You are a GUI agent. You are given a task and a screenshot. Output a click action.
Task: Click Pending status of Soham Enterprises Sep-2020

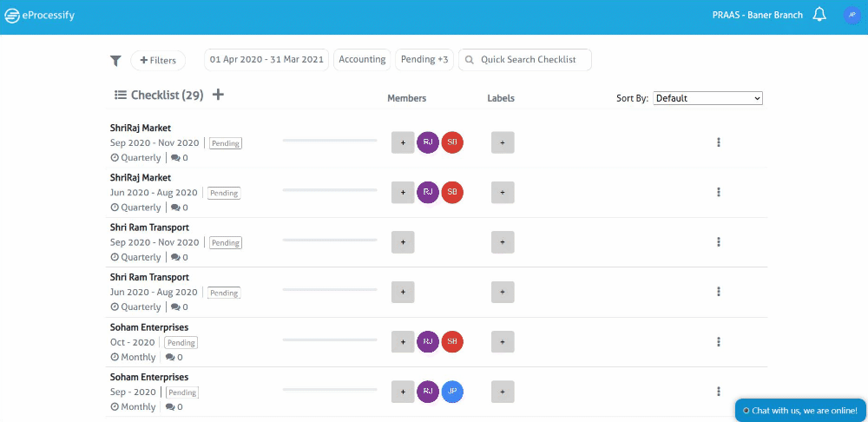(x=182, y=392)
